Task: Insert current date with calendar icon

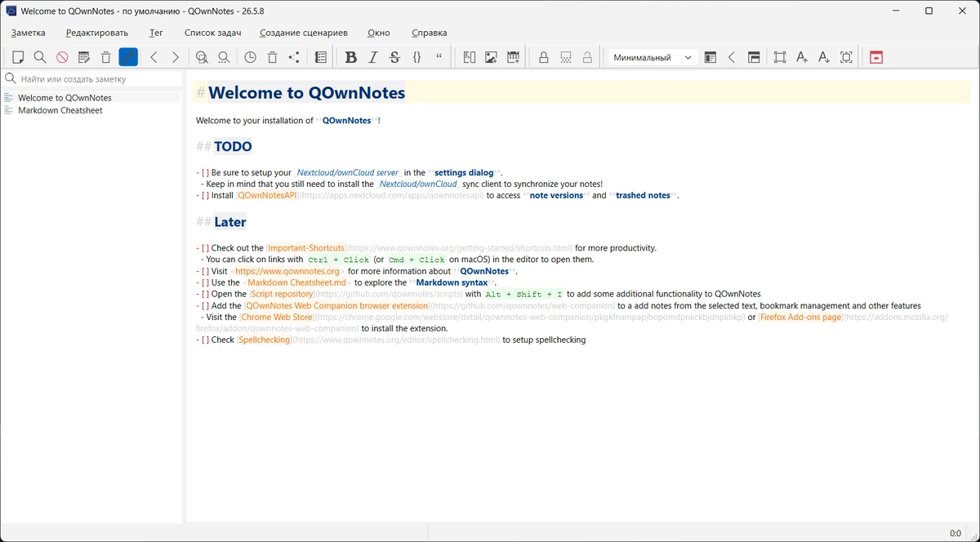Action: [513, 57]
